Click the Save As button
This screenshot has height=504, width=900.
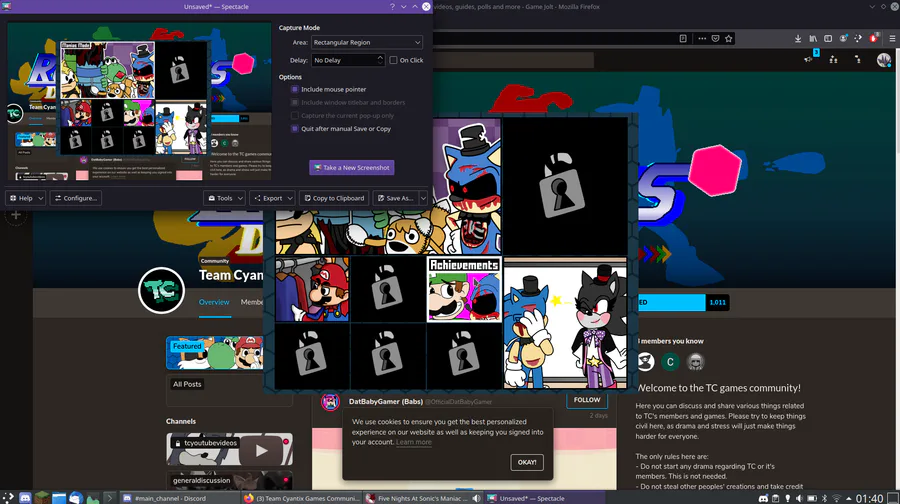click(395, 198)
